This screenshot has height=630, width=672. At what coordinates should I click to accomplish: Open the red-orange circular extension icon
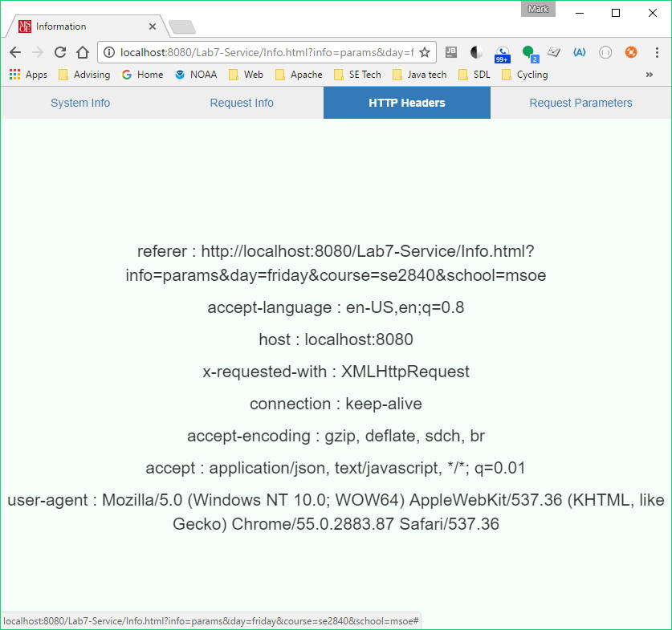[x=630, y=52]
